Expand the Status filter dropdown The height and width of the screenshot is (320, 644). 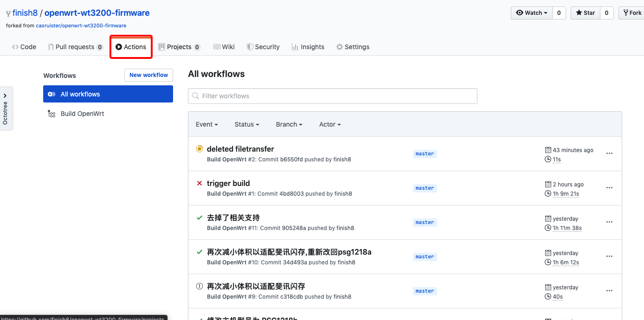[x=247, y=124]
